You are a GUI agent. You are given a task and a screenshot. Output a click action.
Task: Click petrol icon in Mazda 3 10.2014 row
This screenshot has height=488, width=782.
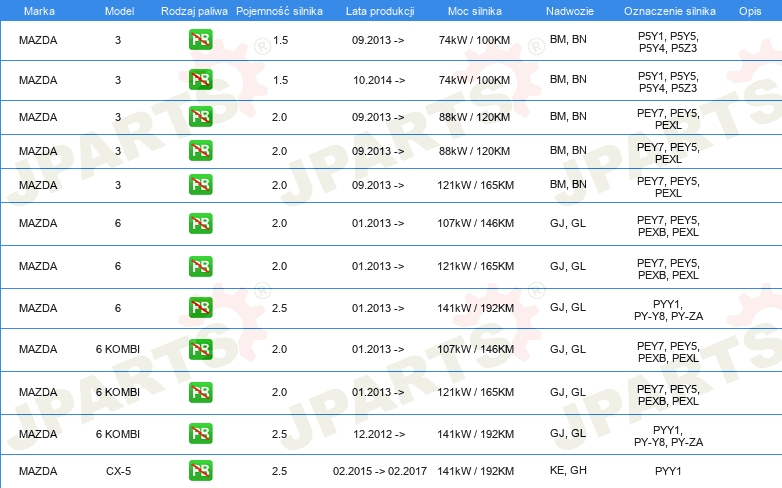pos(200,80)
